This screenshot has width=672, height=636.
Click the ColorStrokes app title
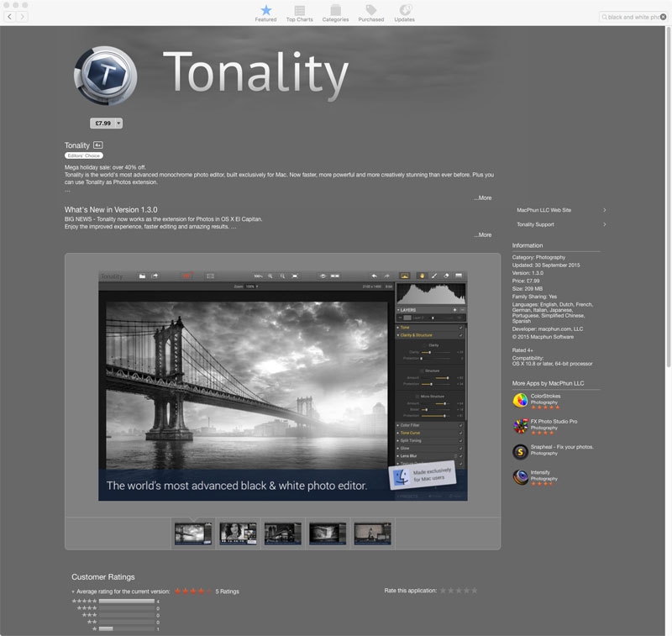coord(545,396)
